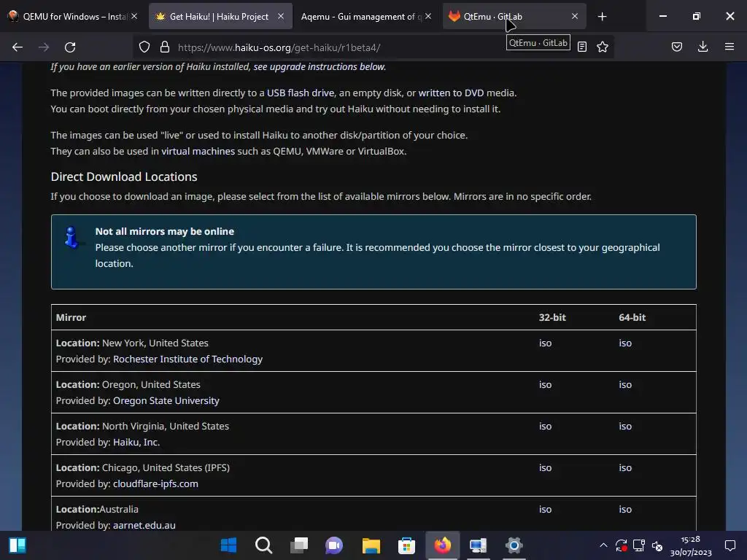Click the network display tray icon
This screenshot has height=560, width=747.
click(639, 545)
